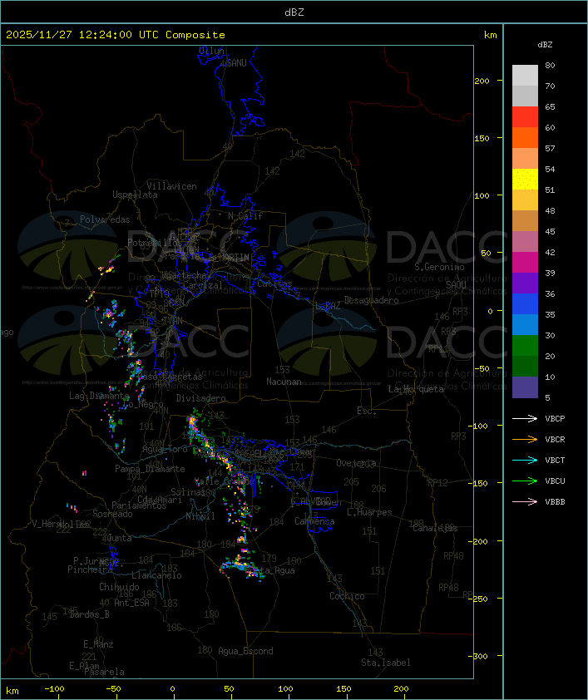Image resolution: width=588 pixels, height=700 pixels.
Task: Pick the dark orange 57-60 dBZ swatch
Action: tap(525, 137)
